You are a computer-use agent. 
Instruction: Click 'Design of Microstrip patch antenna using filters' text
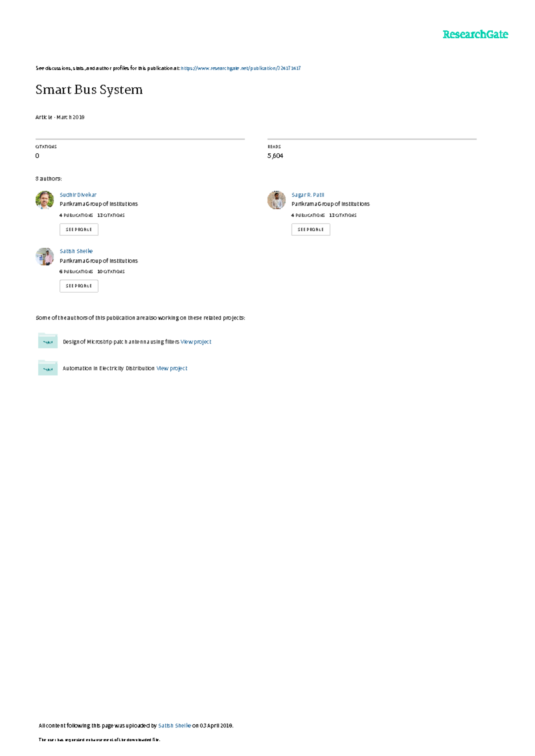[x=121, y=342]
